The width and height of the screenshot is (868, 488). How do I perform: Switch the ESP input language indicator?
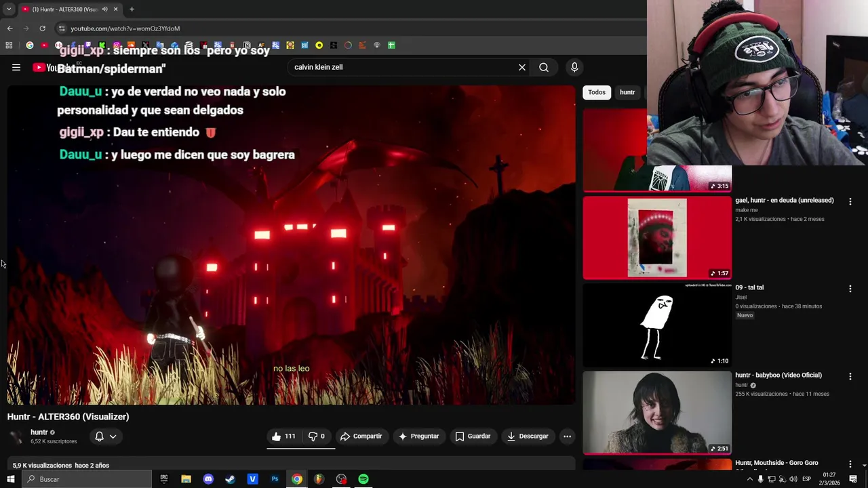tap(806, 479)
